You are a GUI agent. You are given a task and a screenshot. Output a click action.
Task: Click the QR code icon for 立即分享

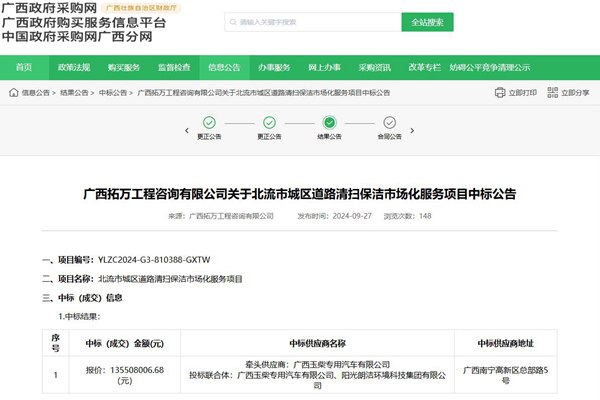(549, 93)
